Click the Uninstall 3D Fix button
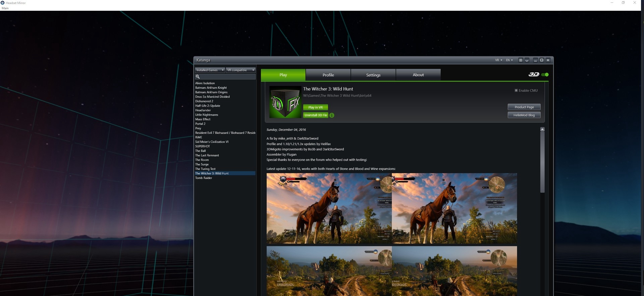This screenshot has width=644, height=296. tap(316, 115)
